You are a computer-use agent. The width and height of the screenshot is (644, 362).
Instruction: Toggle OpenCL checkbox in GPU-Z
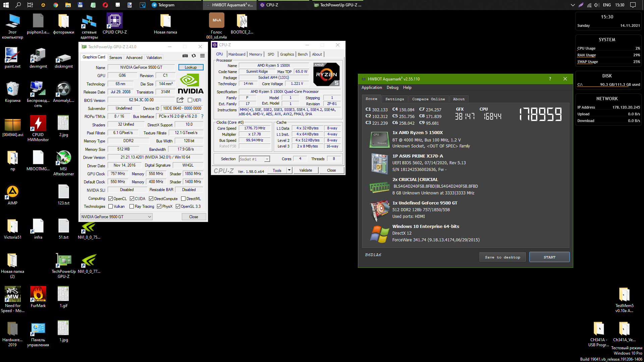click(110, 198)
